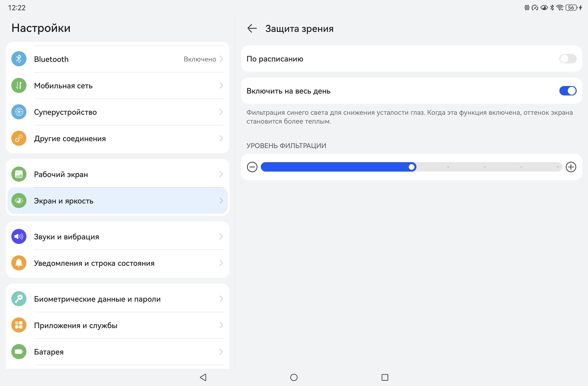Tap the Биометрические данные key icon
The image size is (588, 386).
tap(19, 299)
